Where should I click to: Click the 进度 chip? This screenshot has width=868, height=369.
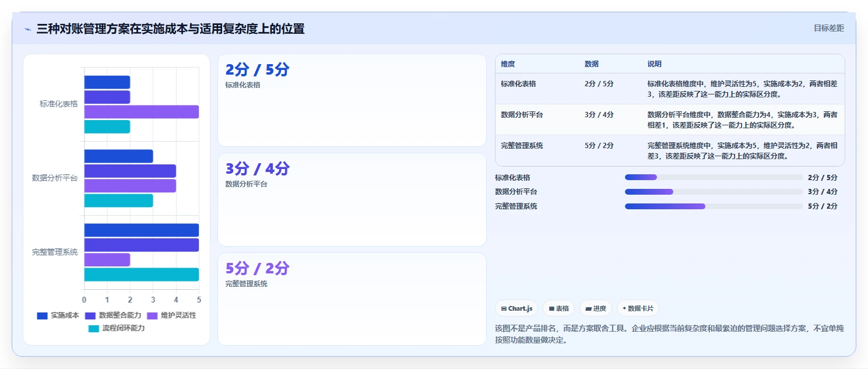point(596,308)
